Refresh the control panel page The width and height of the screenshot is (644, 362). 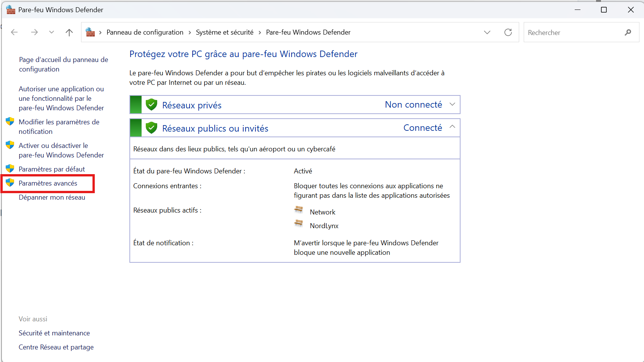pyautogui.click(x=508, y=32)
